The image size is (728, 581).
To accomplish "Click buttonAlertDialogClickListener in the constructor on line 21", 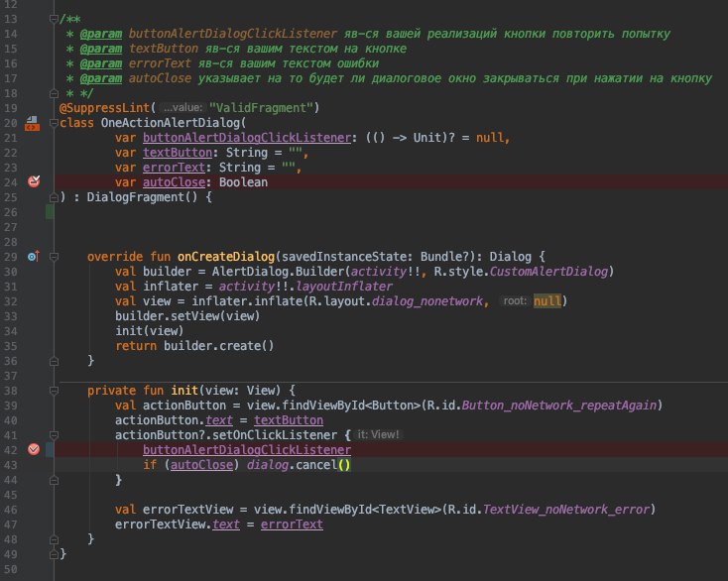I will 247,138.
